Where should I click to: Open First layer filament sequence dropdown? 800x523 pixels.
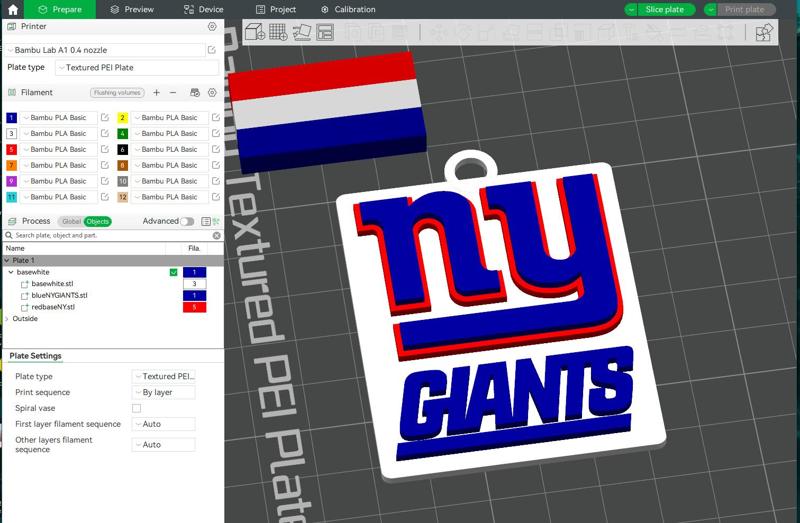pyautogui.click(x=163, y=424)
